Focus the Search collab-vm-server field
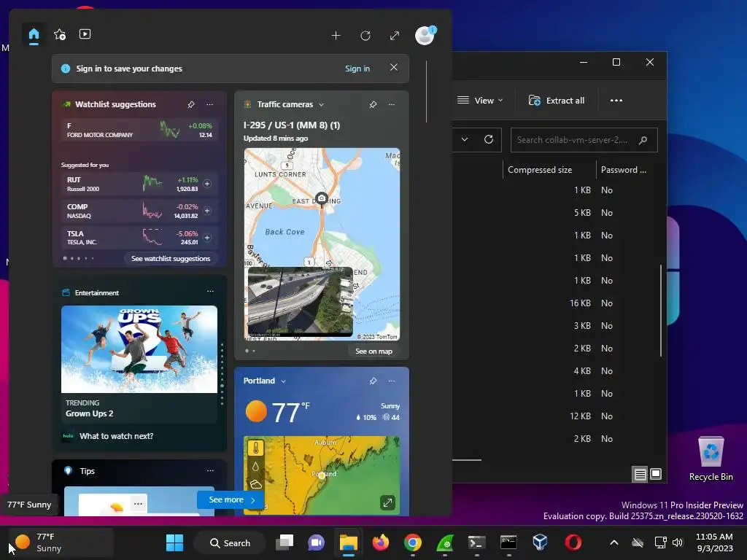The width and height of the screenshot is (747, 560). pyautogui.click(x=584, y=140)
